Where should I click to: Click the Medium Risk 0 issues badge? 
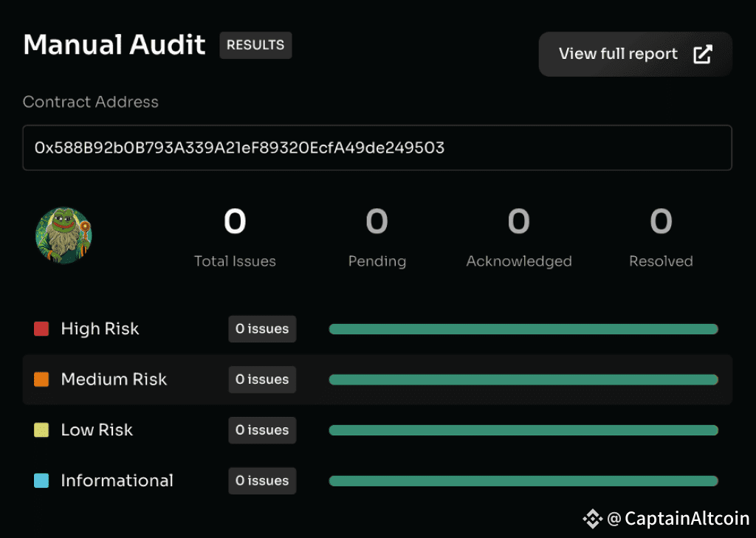262,379
